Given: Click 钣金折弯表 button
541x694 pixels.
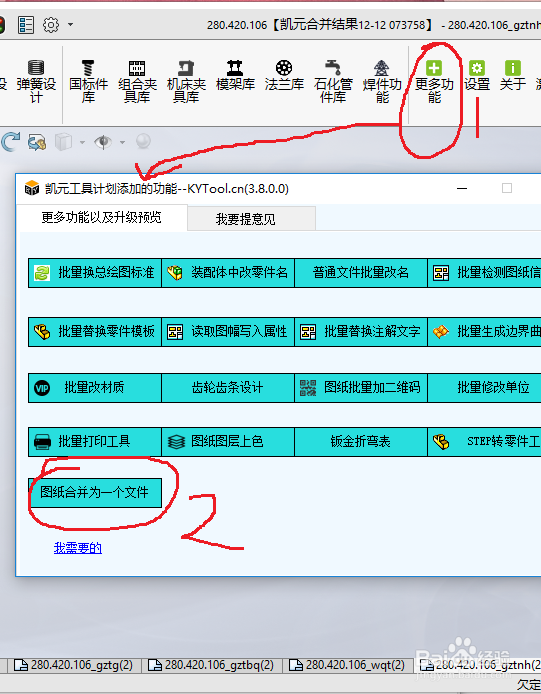Looking at the screenshot, I should coord(361,442).
